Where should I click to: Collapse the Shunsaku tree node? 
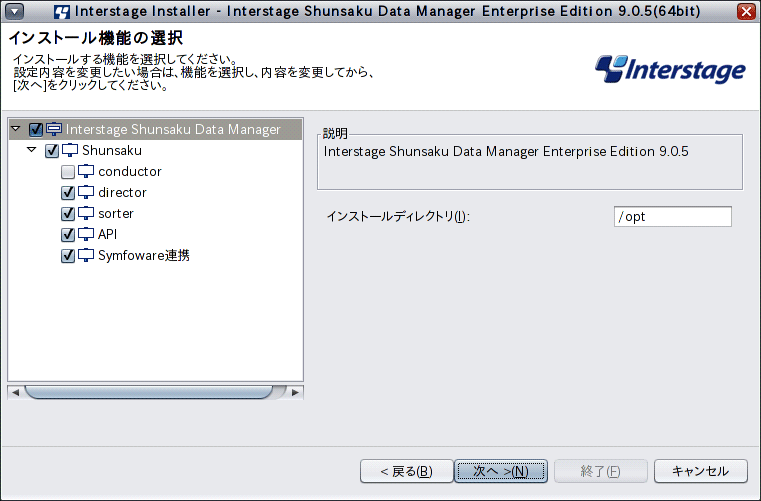pos(32,150)
